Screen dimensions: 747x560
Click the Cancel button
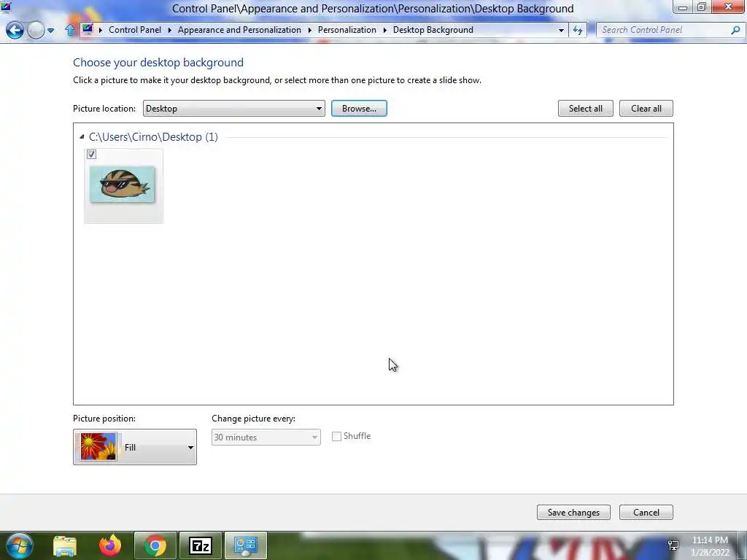coord(646,513)
